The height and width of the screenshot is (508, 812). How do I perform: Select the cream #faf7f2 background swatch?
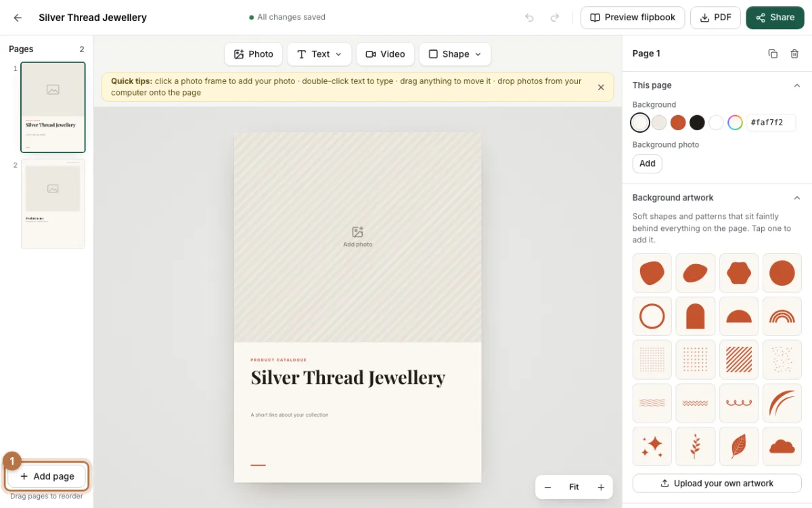[x=640, y=123]
